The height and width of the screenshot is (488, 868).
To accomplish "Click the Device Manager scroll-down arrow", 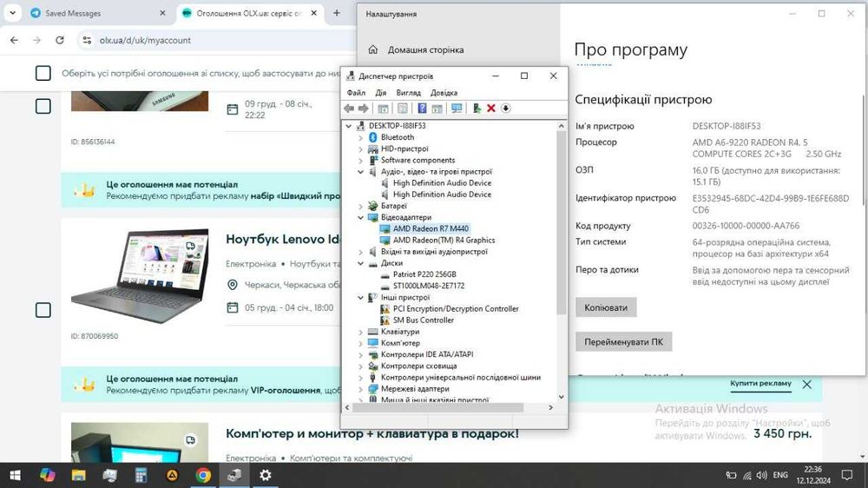I will point(562,397).
